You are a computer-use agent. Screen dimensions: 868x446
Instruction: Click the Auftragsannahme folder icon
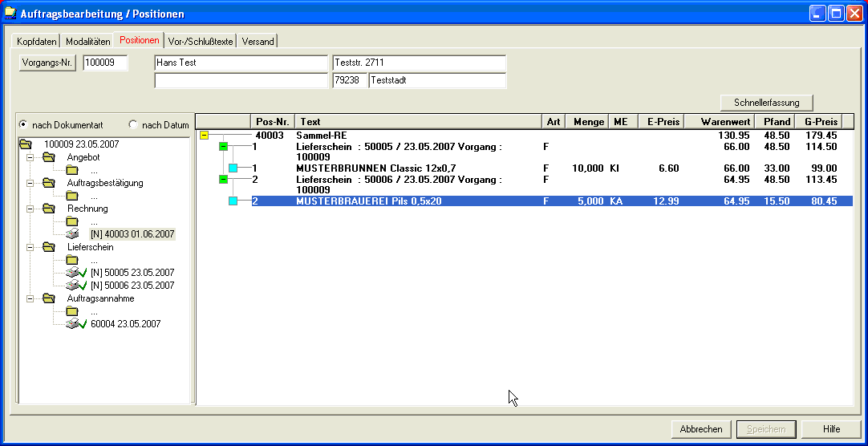point(49,298)
